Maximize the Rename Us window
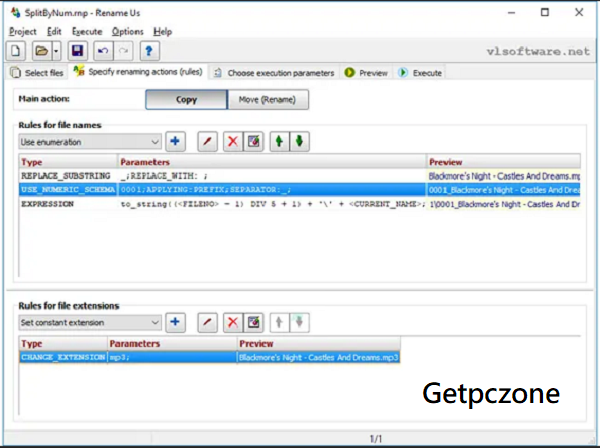Viewport: 600px width, 448px height. pyautogui.click(x=545, y=13)
